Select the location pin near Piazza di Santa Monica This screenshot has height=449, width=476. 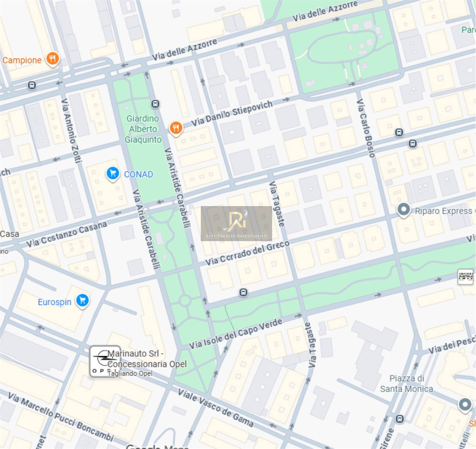[x=465, y=405]
